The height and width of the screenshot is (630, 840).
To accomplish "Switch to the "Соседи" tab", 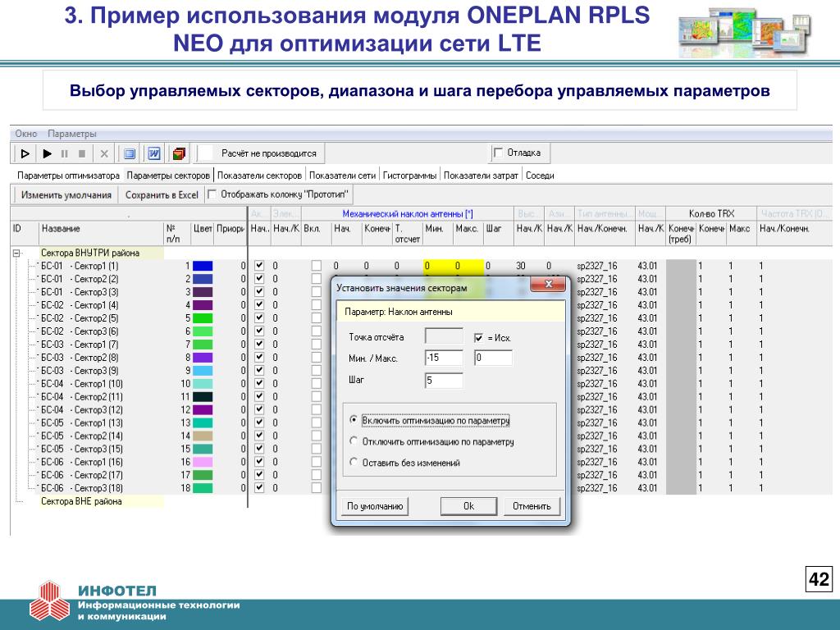I will tap(540, 176).
